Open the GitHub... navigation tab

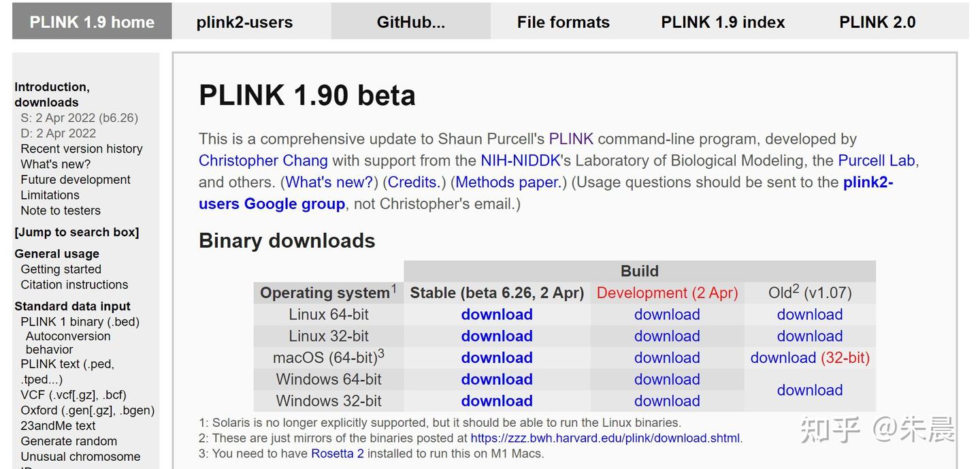(410, 21)
